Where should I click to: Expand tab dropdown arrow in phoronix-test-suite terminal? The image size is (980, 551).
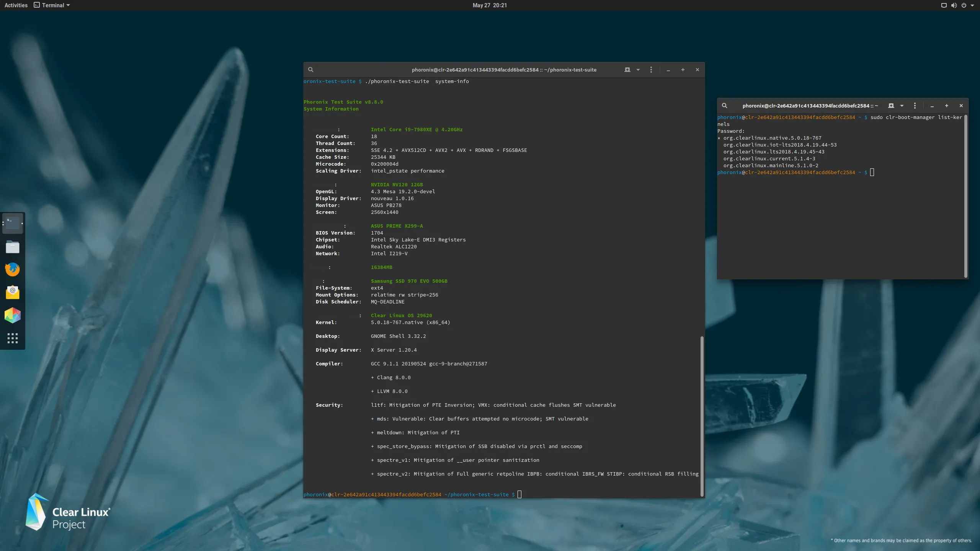pos(638,70)
